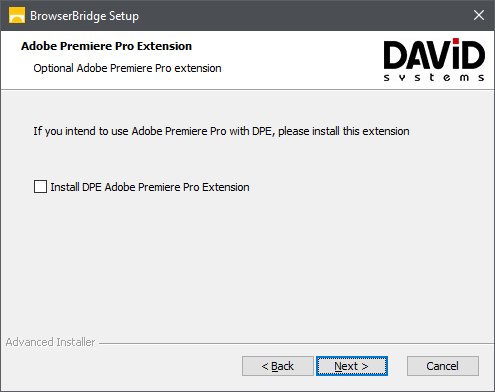Click the 'If you intend to use' description text

pyautogui.click(x=221, y=131)
